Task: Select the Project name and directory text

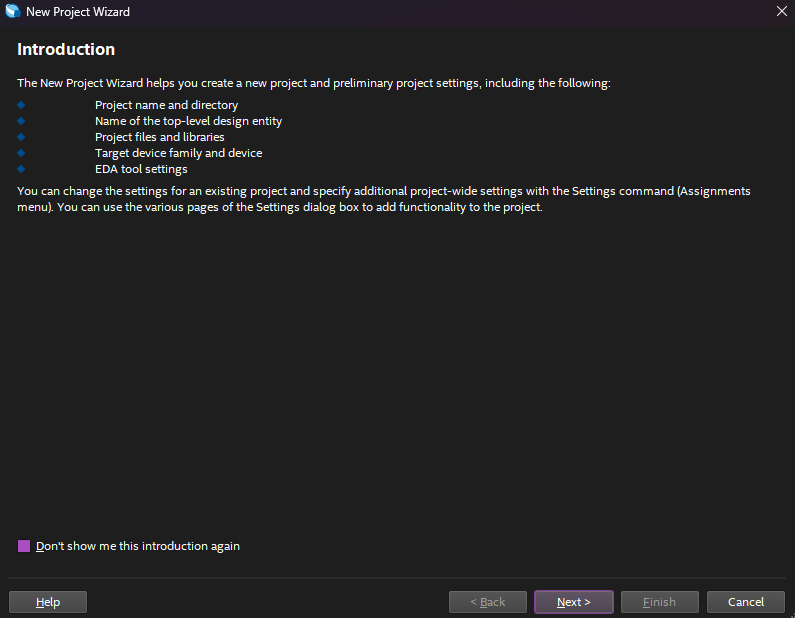Action: pyautogui.click(x=166, y=105)
